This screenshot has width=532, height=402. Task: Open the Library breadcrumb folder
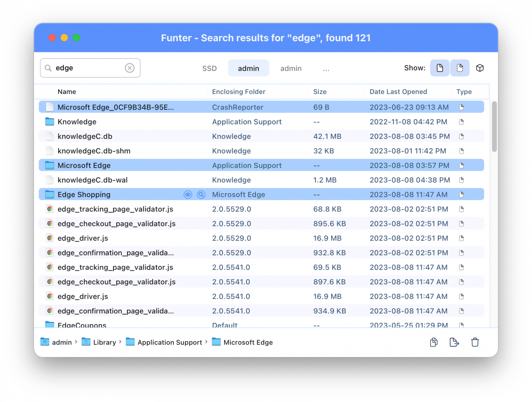tap(104, 342)
